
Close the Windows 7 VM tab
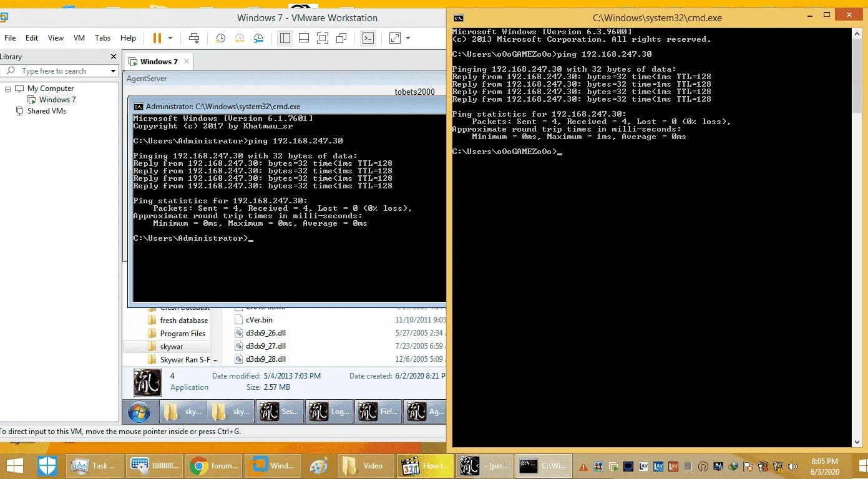(187, 62)
